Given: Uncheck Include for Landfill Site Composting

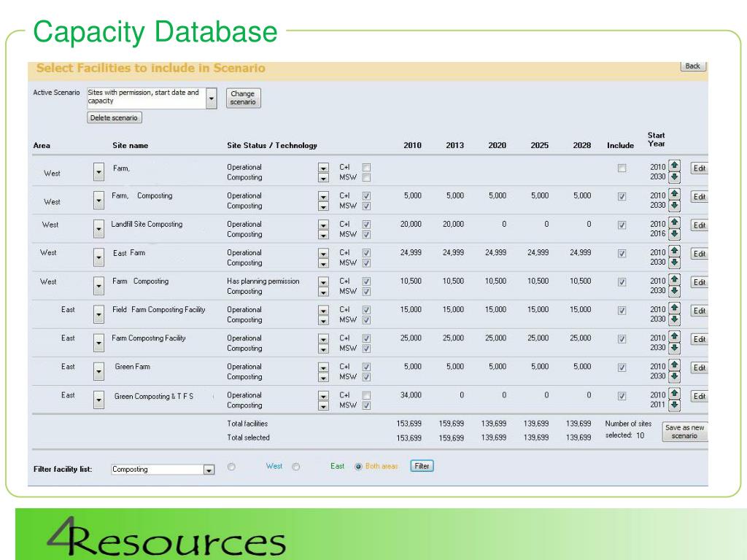Looking at the screenshot, I should coord(622,225).
